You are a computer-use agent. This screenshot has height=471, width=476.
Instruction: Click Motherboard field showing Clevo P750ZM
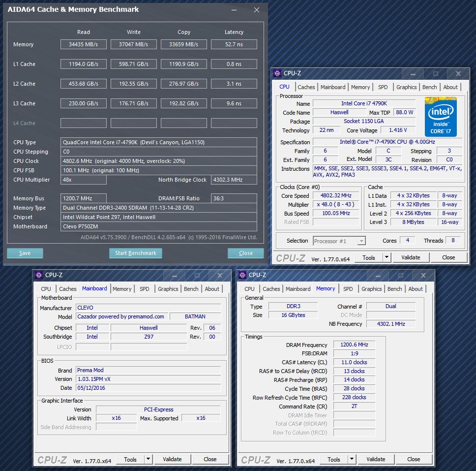pos(159,227)
